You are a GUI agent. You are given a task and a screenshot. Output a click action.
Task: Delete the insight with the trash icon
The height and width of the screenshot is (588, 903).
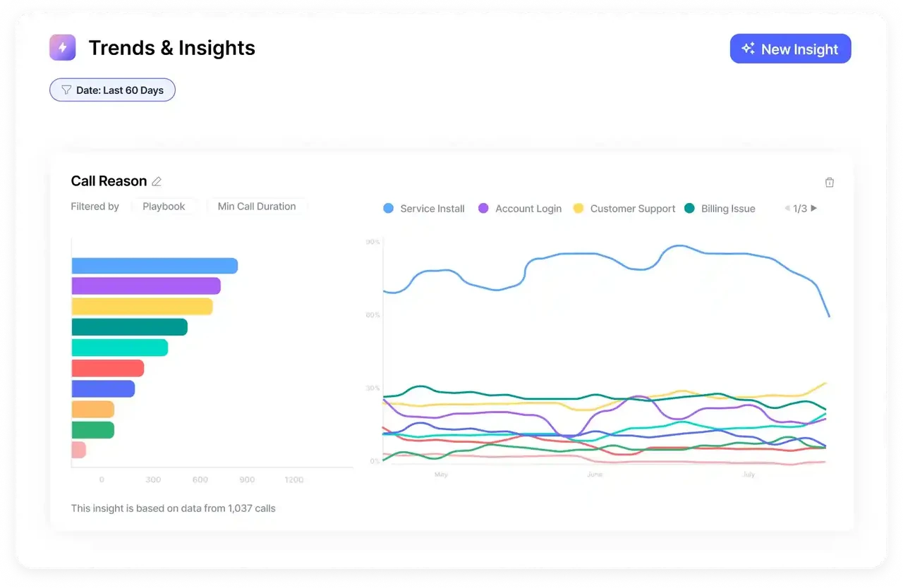(x=830, y=183)
